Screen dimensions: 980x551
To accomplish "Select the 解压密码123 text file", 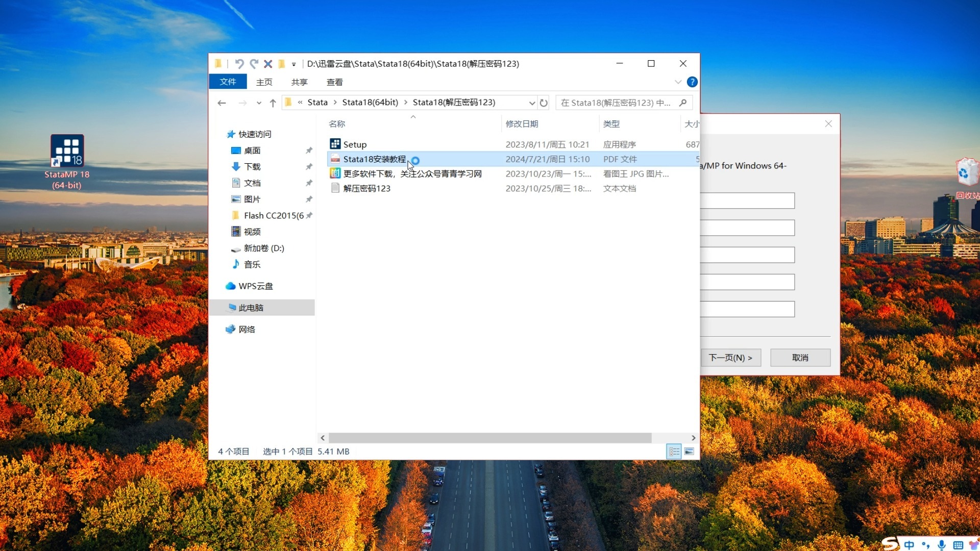I will [x=366, y=188].
